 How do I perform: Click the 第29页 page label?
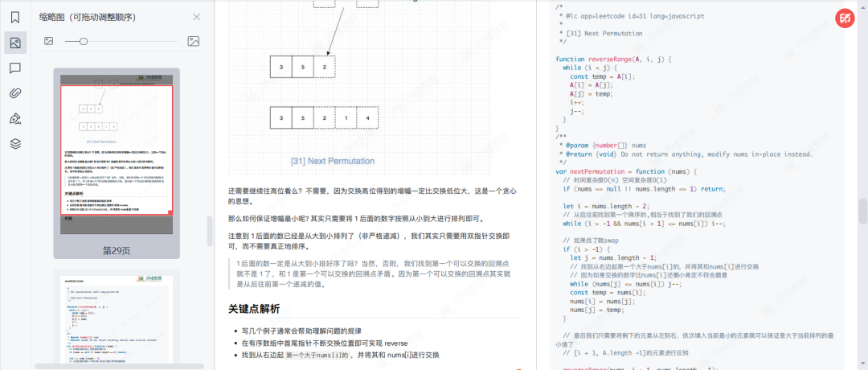pos(117,250)
